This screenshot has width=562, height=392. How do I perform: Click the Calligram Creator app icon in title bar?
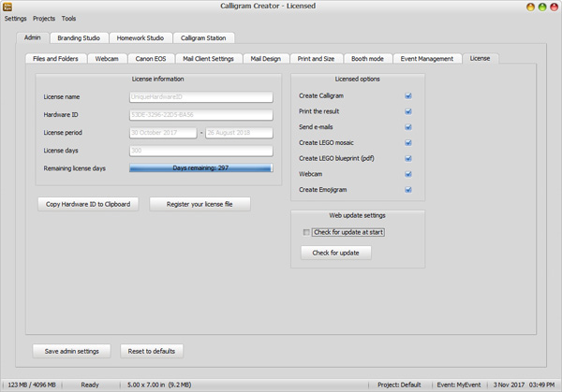pyautogui.click(x=7, y=7)
